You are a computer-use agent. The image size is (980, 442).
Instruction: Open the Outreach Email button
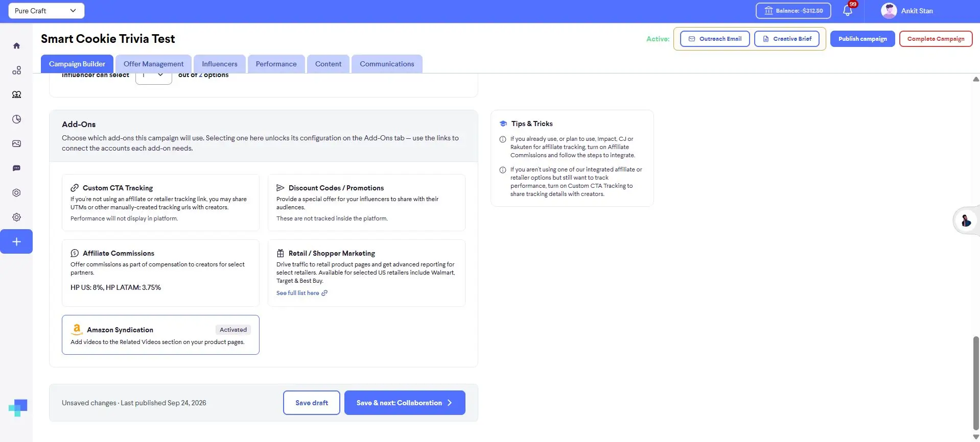(715, 39)
